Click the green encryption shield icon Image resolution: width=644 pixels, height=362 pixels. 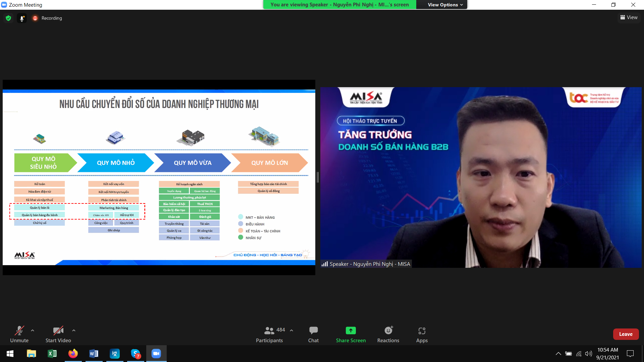[8, 18]
